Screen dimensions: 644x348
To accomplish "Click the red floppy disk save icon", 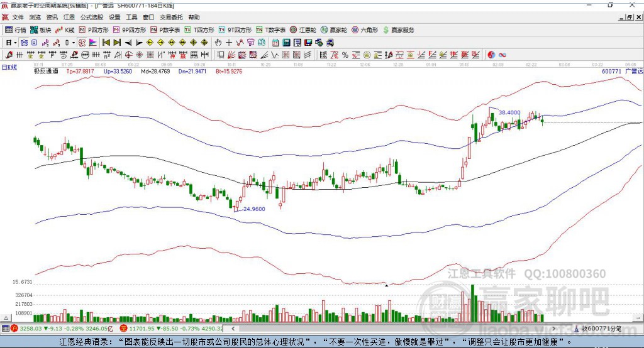I will (308, 43).
